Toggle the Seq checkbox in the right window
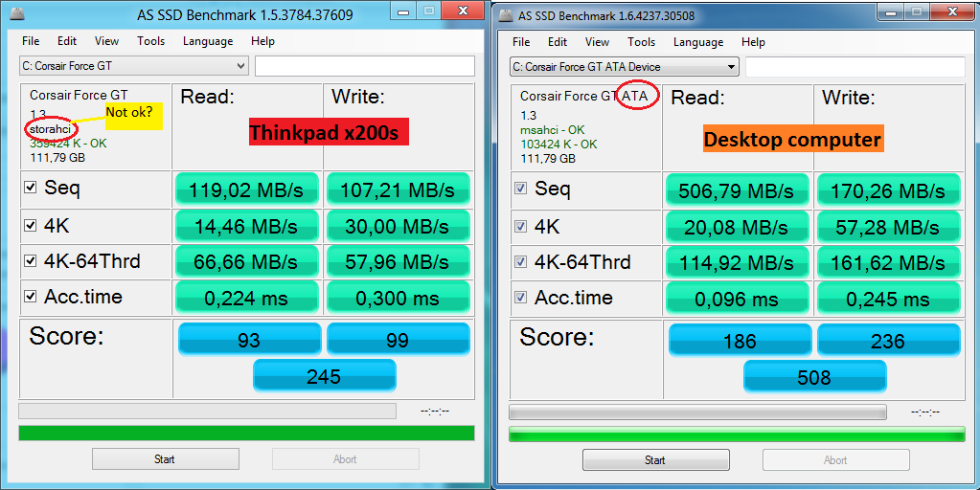 point(520,188)
